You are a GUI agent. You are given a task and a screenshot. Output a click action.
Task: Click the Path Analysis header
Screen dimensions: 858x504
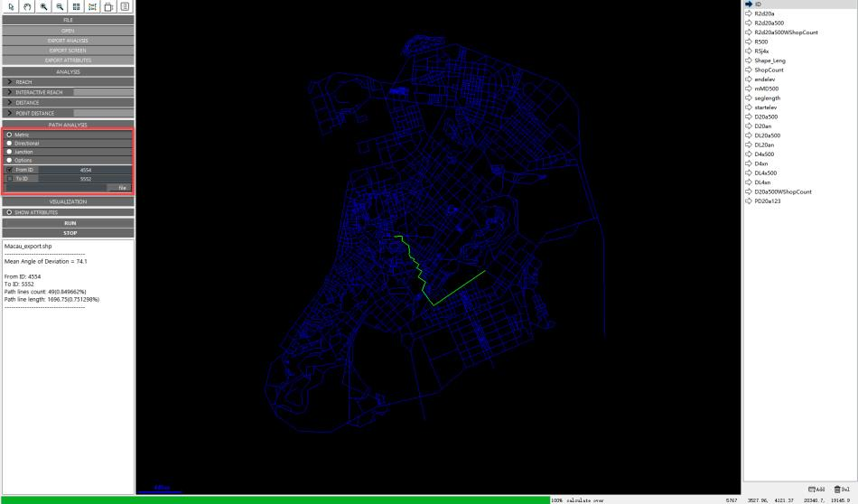click(68, 125)
